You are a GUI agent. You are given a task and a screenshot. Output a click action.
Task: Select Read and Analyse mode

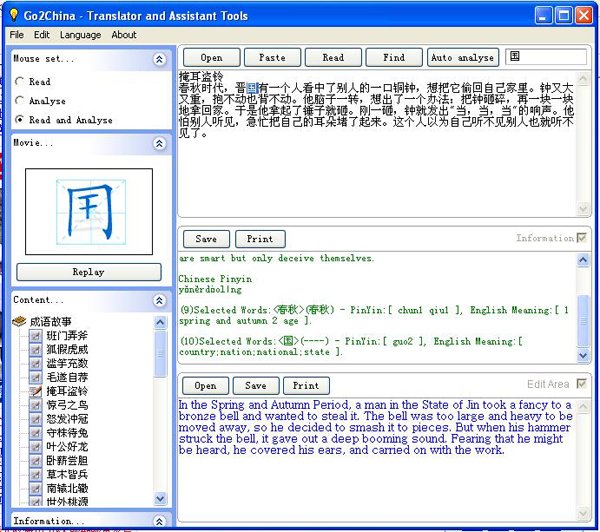pyautogui.click(x=19, y=119)
